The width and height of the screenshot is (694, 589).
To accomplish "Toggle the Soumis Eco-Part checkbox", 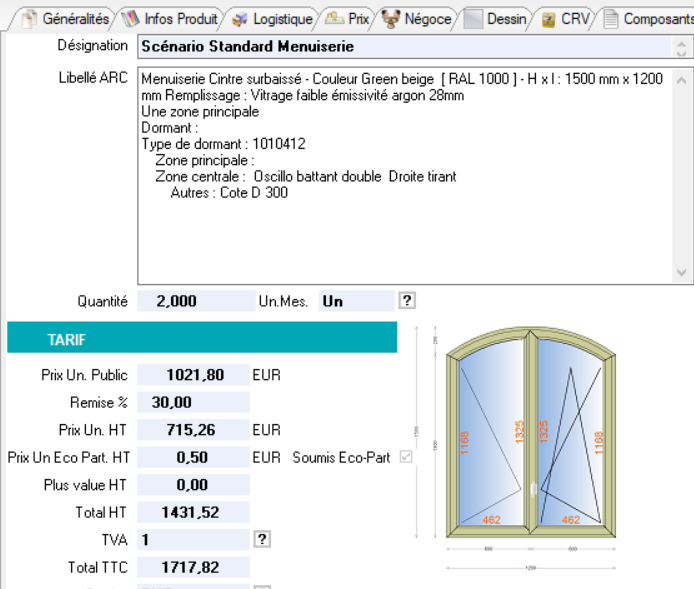I will pos(405,457).
